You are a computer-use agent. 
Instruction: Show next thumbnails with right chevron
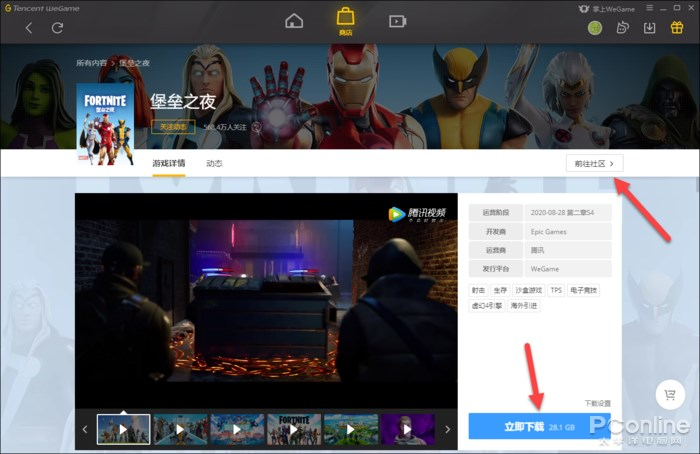pos(447,429)
